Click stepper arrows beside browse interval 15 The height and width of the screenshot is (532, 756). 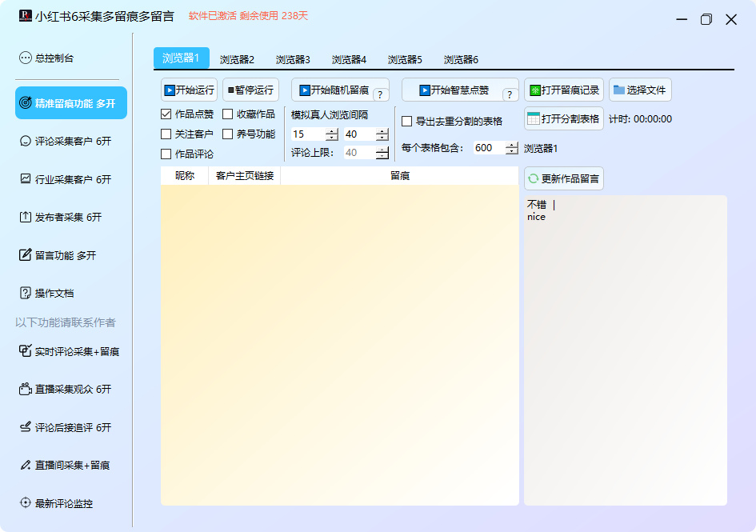(332, 134)
